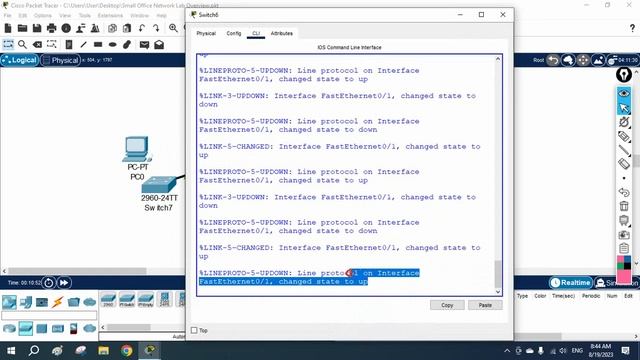
Task: Click the Paste button in CLI window
Action: [485, 305]
